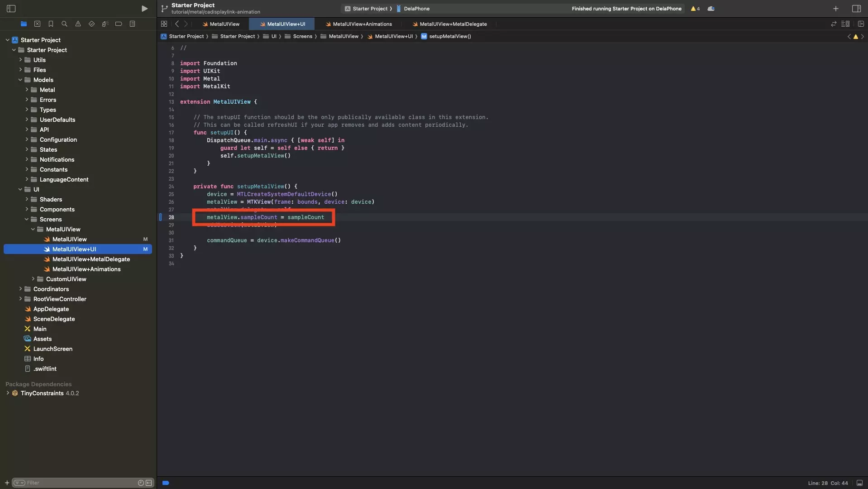This screenshot has height=489, width=868.
Task: Expand the Coordinators folder
Action: tap(20, 289)
